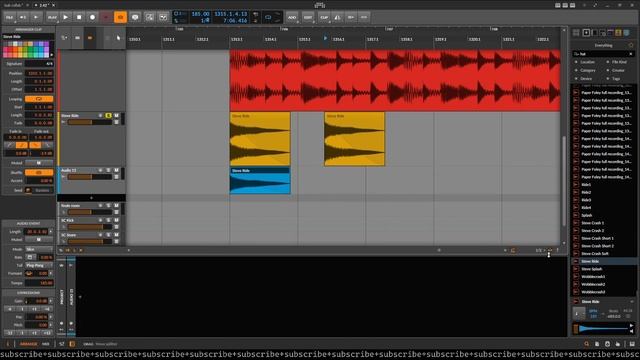Switch to the MIX view tab
640x360 pixels.
tap(45, 344)
